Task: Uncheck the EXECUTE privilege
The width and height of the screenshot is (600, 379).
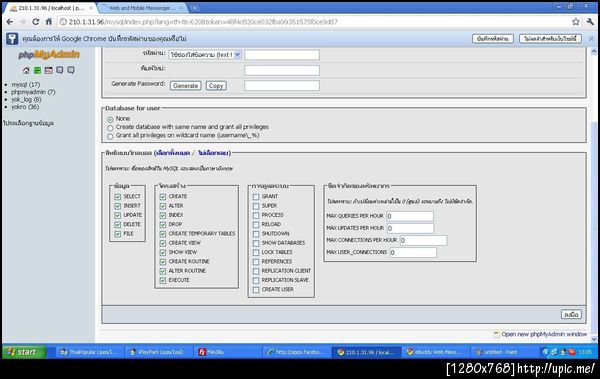Action: click(163, 280)
